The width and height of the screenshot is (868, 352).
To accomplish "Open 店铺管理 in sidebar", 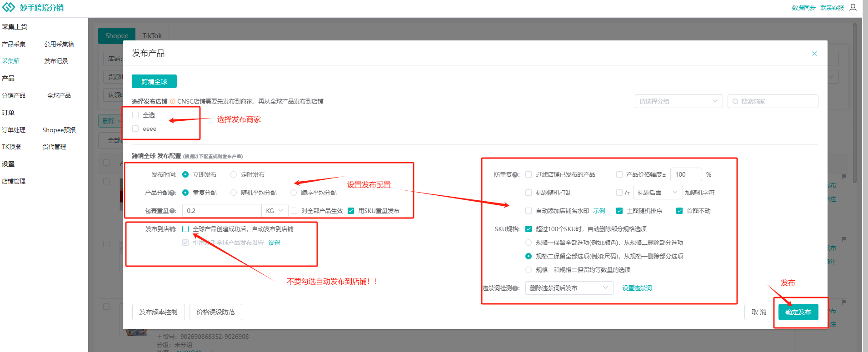I will click(14, 181).
